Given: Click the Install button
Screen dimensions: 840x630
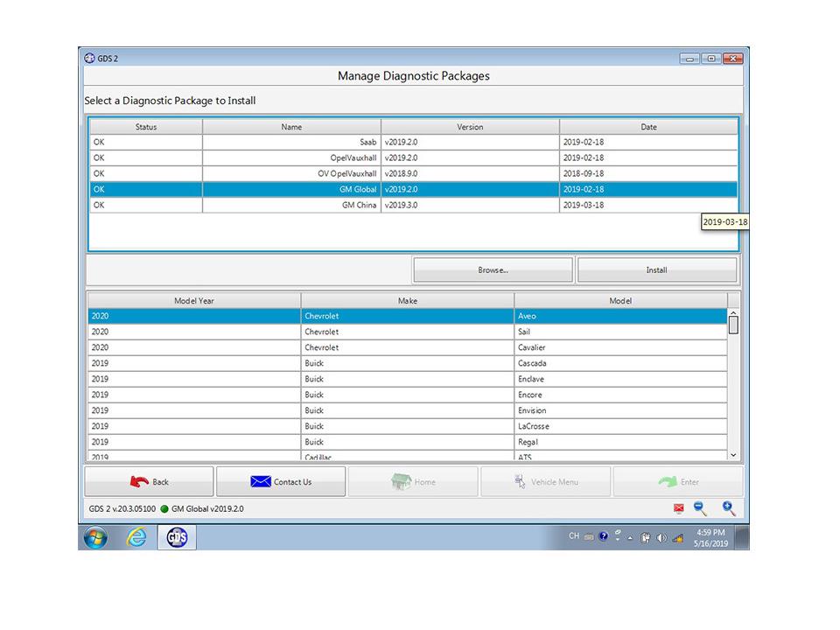Looking at the screenshot, I should tap(656, 270).
